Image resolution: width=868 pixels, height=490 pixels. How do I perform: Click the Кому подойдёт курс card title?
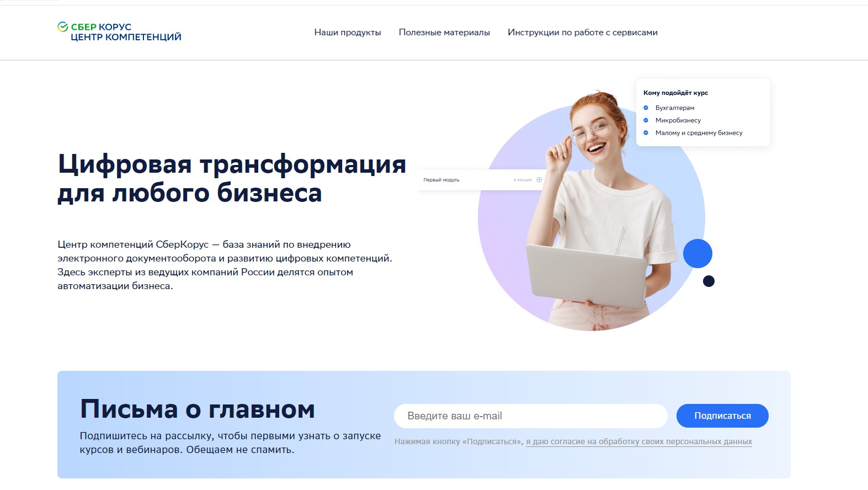pos(675,93)
